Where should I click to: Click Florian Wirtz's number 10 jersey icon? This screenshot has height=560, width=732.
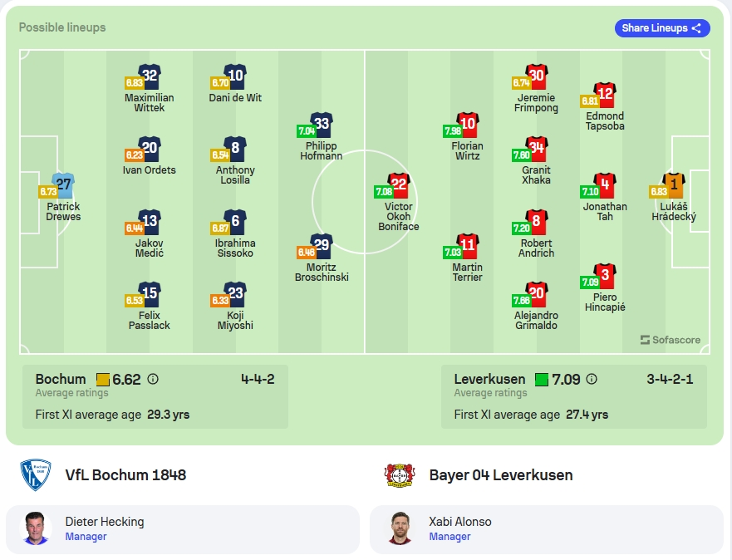[x=467, y=125]
